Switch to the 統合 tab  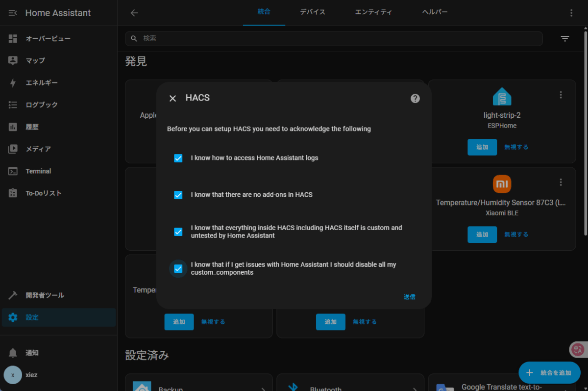point(264,12)
